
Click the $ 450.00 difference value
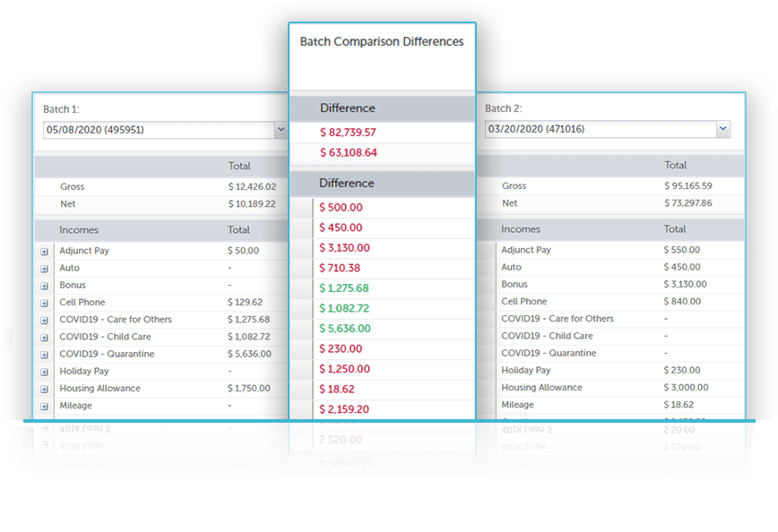click(341, 227)
